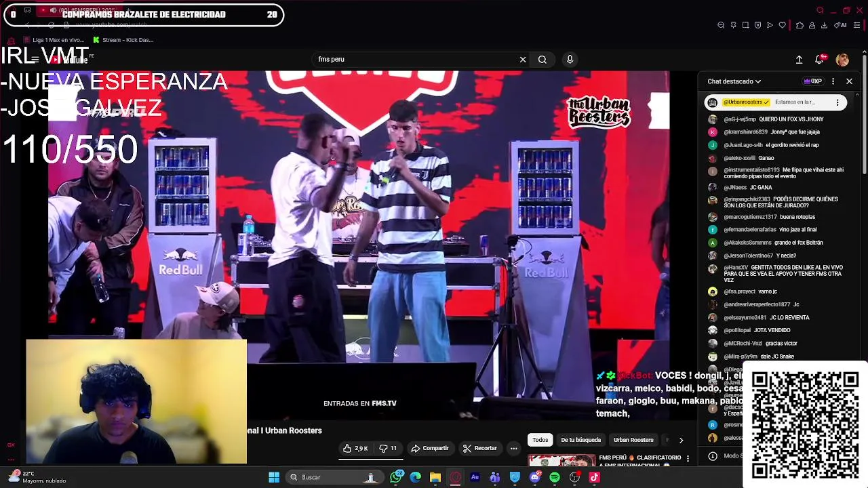
Task: Select the De tu búsqueda chip
Action: pyautogui.click(x=580, y=440)
